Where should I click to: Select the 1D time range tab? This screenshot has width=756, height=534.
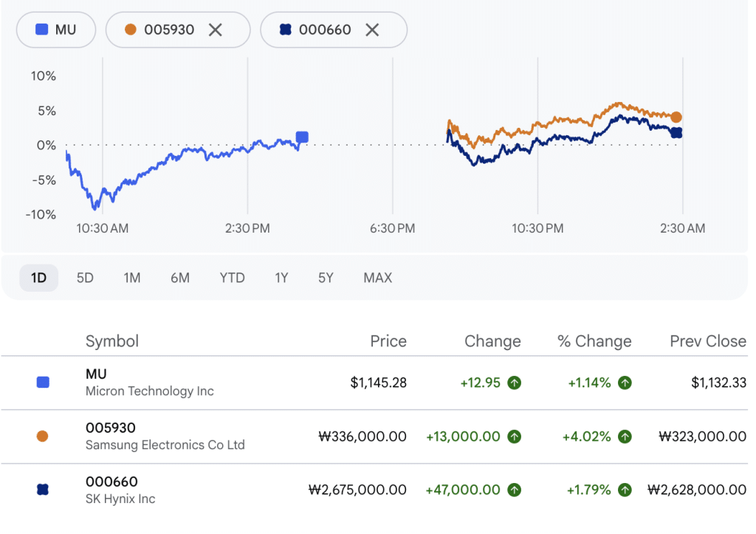click(38, 278)
